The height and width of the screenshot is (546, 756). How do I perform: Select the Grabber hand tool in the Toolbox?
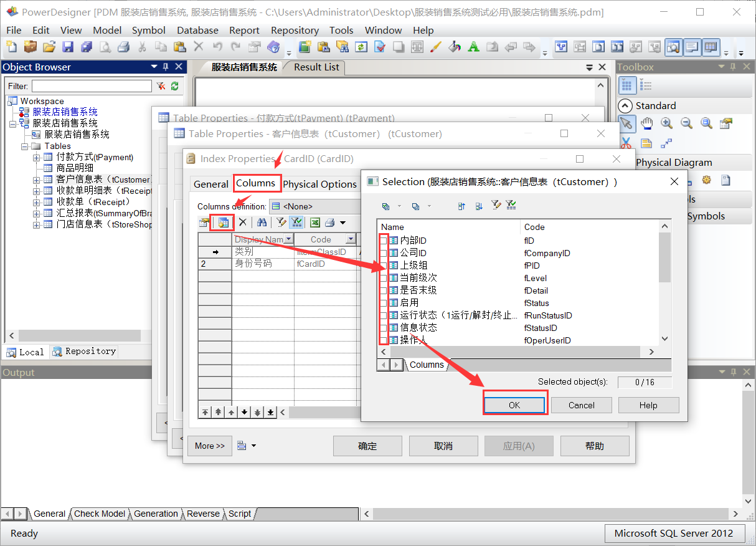click(646, 123)
